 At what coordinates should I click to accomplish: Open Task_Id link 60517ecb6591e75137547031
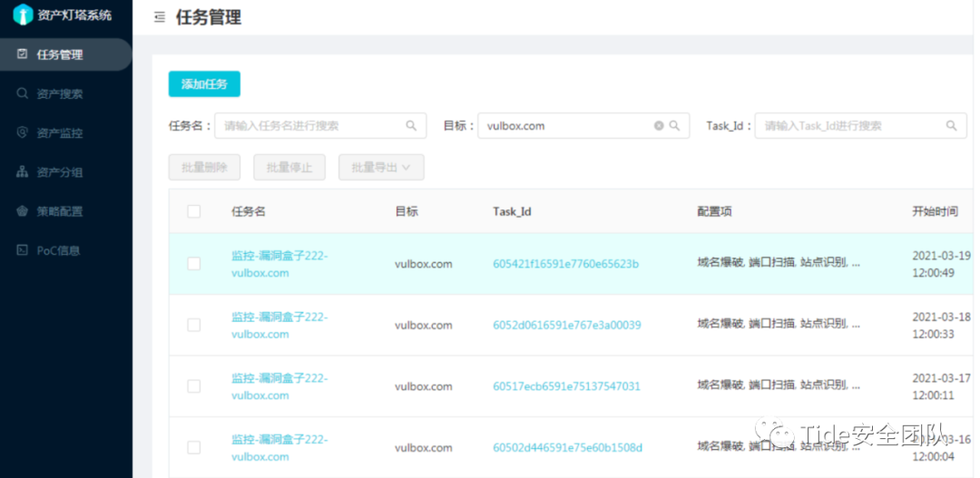click(566, 386)
